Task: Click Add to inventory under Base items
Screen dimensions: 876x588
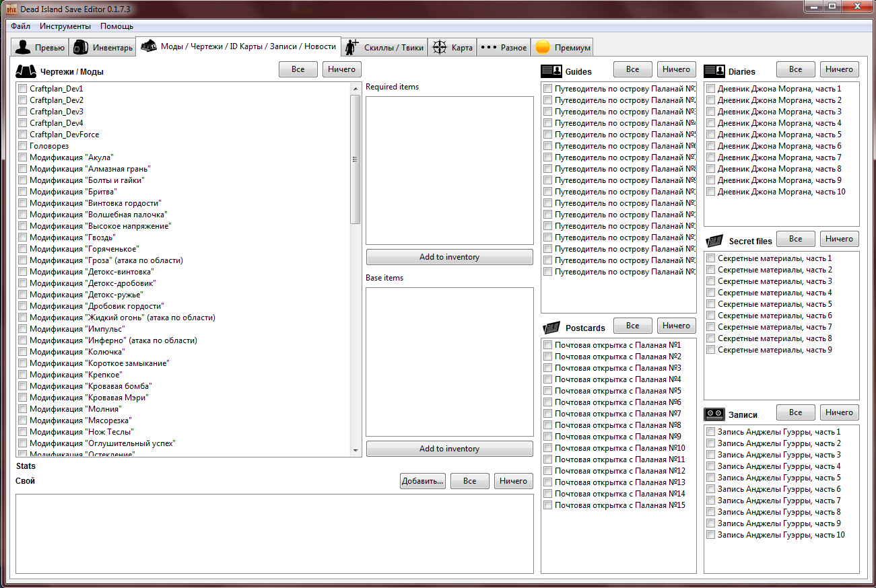Action: click(x=450, y=449)
